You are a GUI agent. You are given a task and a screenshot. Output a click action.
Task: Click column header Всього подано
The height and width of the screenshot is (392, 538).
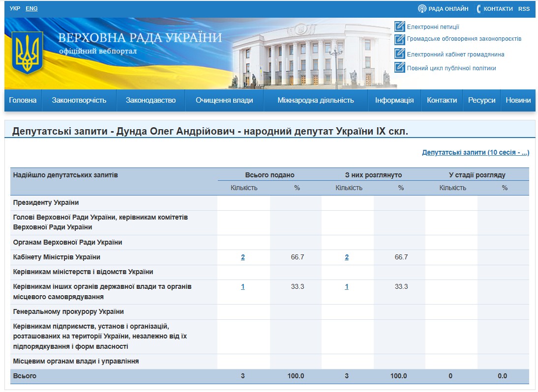point(269,175)
